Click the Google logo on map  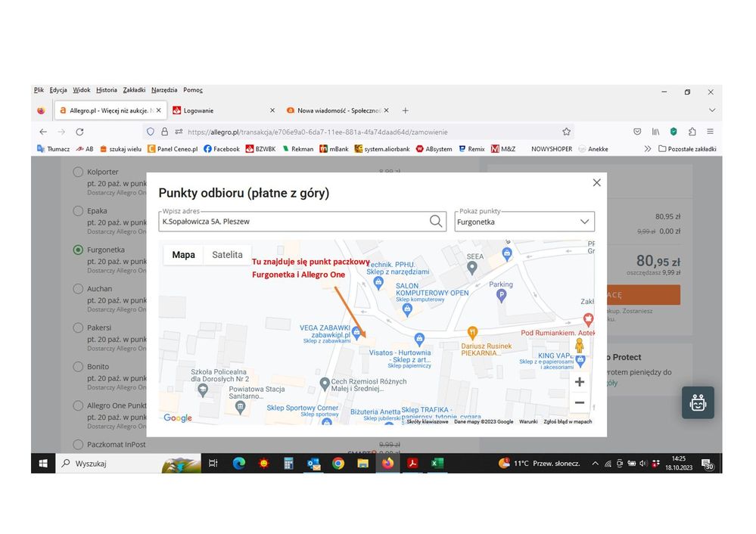pos(177,418)
